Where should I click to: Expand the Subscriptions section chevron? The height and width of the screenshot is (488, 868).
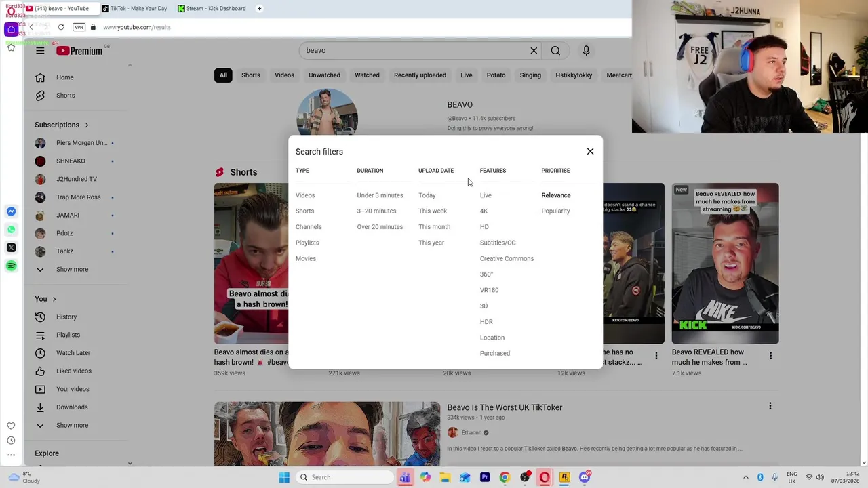point(87,125)
